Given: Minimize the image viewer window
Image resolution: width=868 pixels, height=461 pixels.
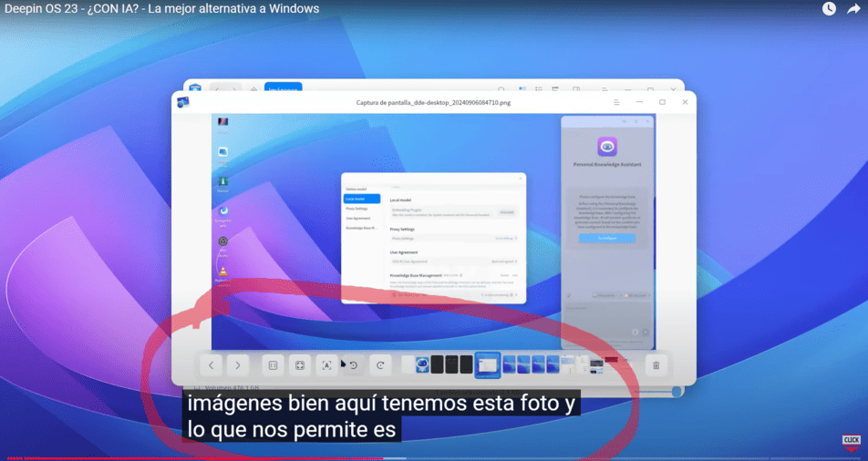Looking at the screenshot, I should click(639, 102).
